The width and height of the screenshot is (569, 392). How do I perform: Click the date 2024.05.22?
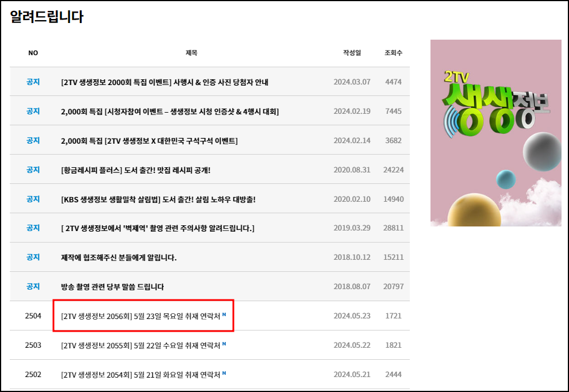point(352,345)
